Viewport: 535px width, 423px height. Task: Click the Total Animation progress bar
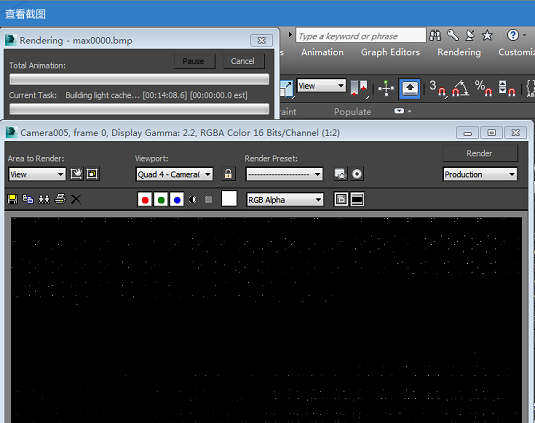pos(139,79)
